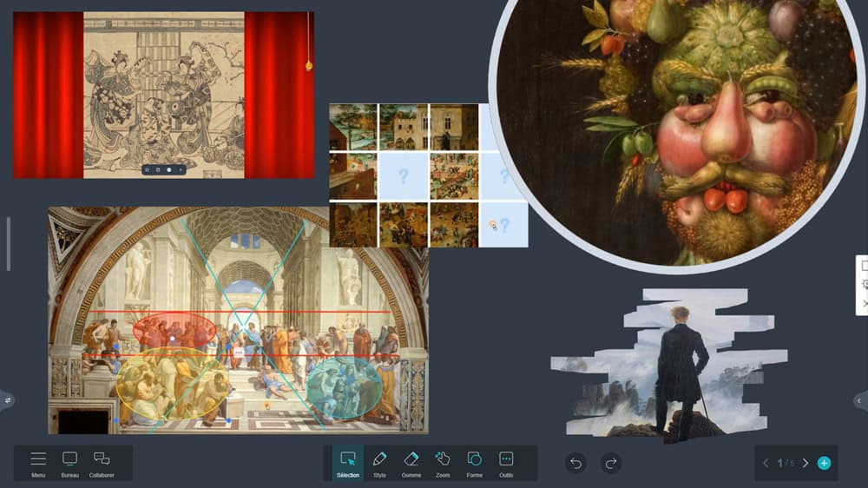Expand the right side panel arrow
The image size is (868, 488).
[x=860, y=400]
